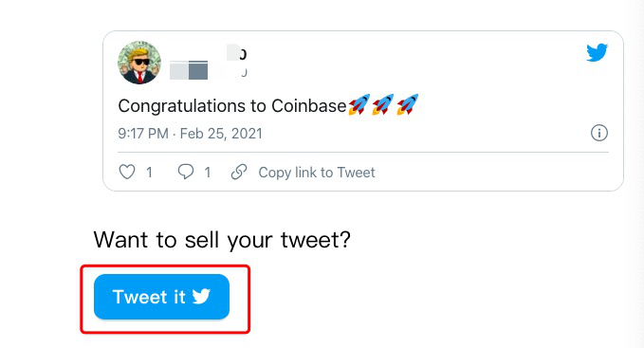Click the first rocket emoji in the tweet
The width and height of the screenshot is (644, 348).
(359, 104)
